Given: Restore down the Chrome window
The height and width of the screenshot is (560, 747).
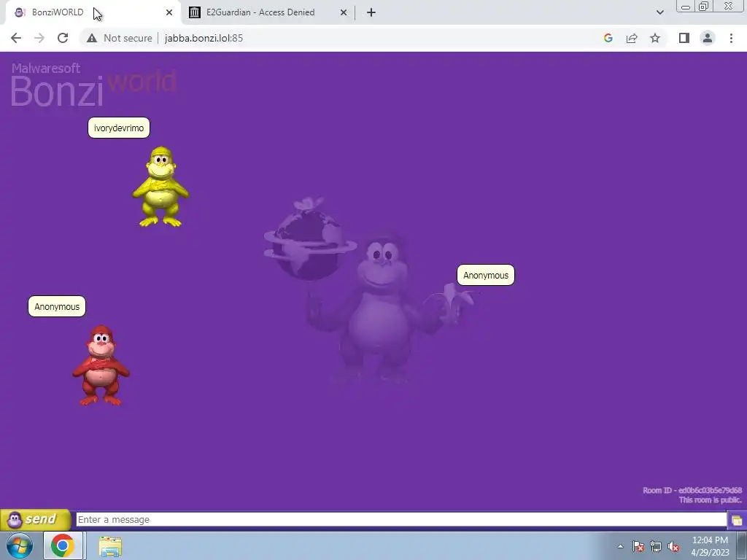Looking at the screenshot, I should (x=704, y=6).
